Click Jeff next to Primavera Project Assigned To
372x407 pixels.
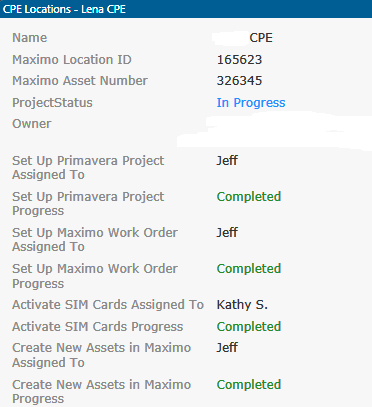[227, 161]
